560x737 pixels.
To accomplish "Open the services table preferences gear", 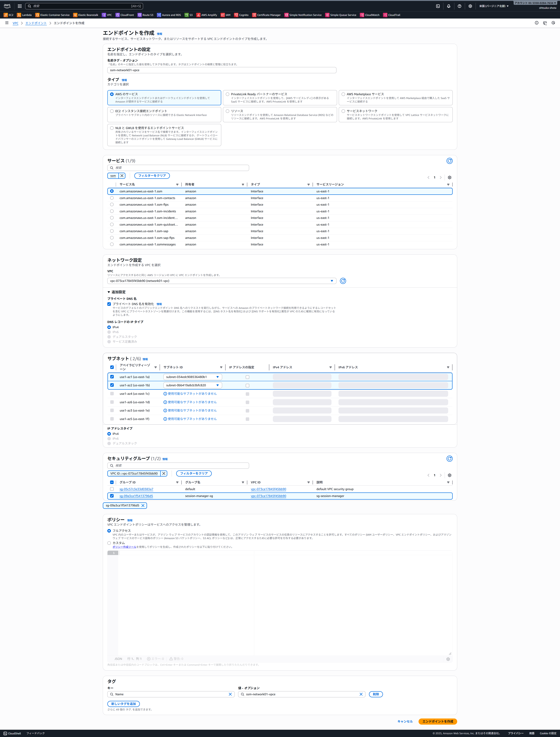I will click(449, 178).
